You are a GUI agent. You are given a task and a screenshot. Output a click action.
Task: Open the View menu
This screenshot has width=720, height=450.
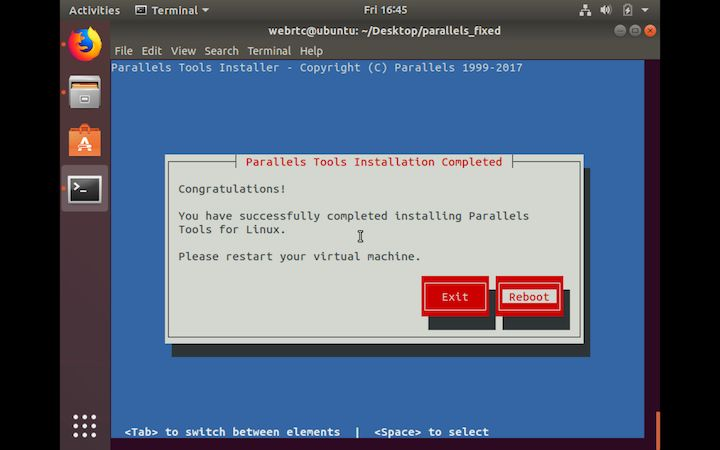(183, 51)
